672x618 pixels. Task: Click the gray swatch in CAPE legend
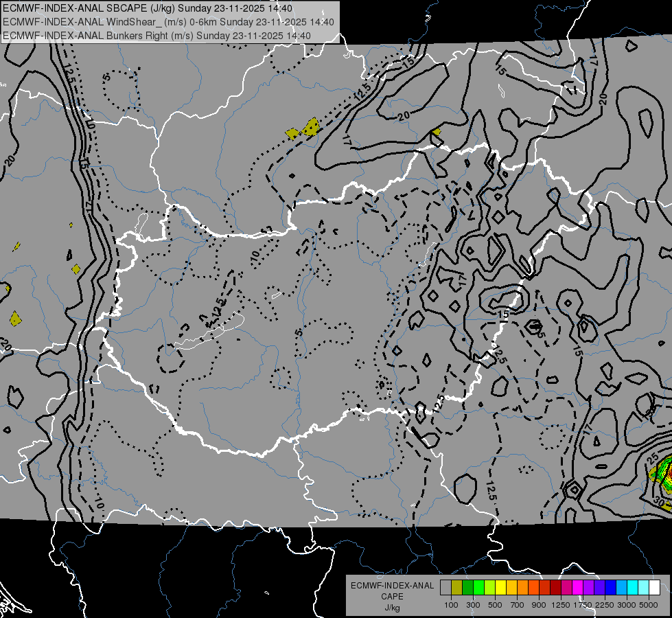click(x=445, y=588)
